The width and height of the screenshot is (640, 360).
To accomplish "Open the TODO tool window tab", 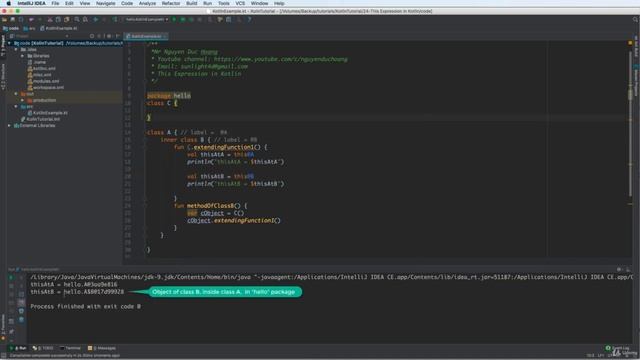I will 43,348.
